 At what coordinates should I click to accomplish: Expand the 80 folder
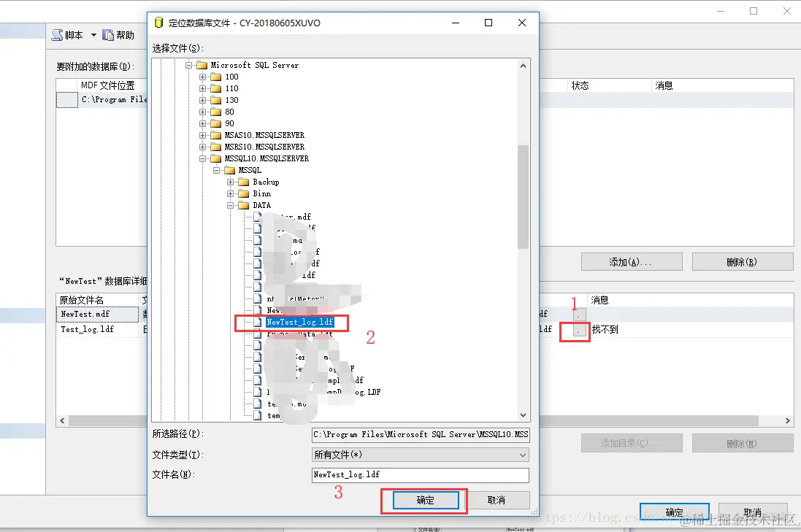point(203,112)
